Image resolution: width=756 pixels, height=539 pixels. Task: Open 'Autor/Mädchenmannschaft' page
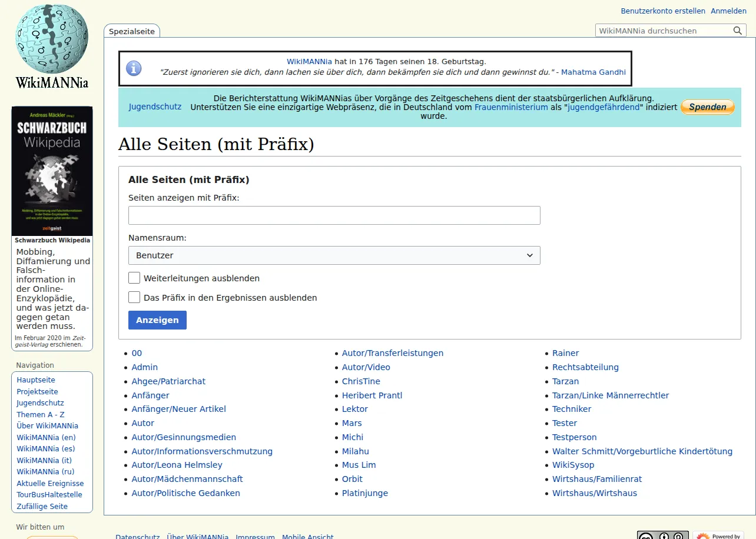click(x=187, y=479)
